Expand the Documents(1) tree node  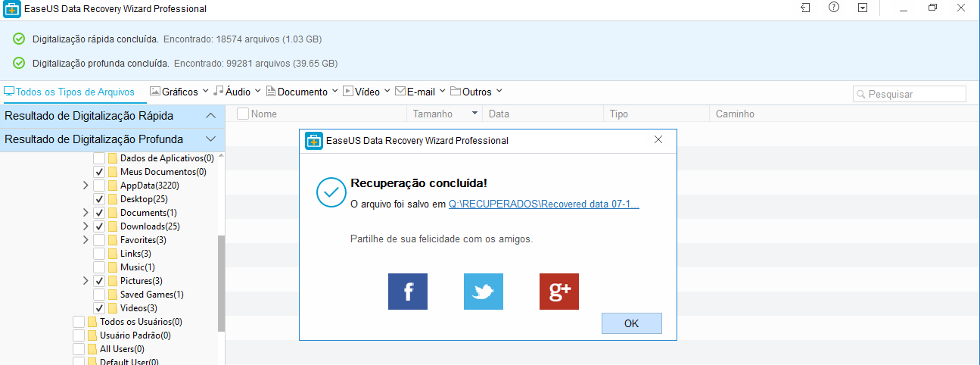point(86,213)
